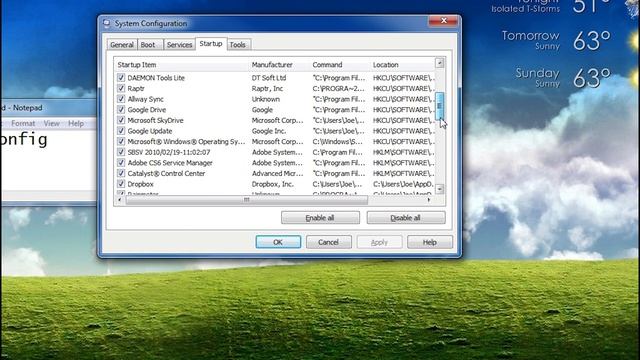Click the Disable all button
The image size is (640, 360).
406,218
